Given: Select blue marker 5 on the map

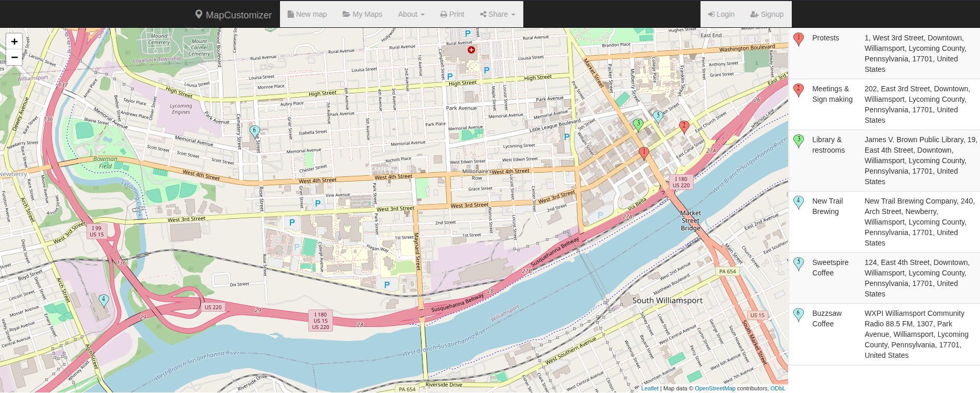Looking at the screenshot, I should coord(658,116).
